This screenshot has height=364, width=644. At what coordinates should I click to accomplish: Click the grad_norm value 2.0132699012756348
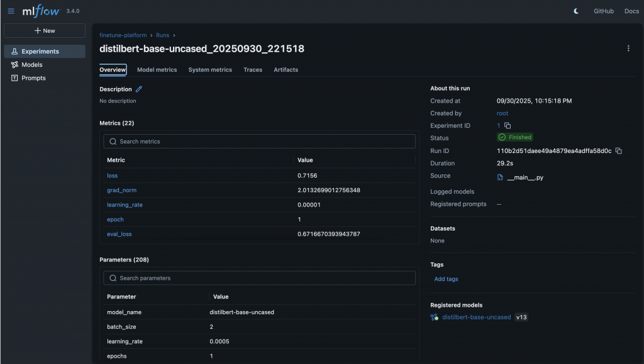[x=328, y=190]
